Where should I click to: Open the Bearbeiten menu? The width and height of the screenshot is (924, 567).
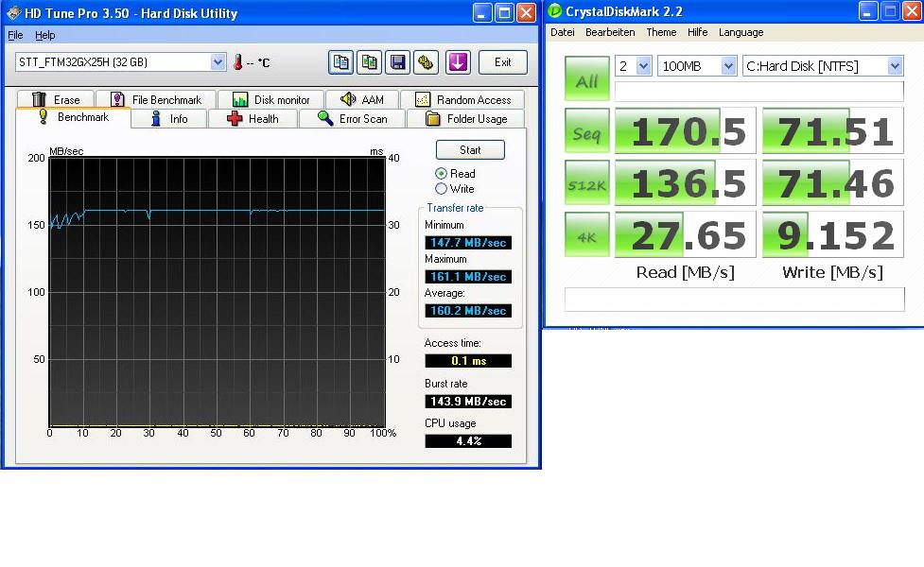610,32
